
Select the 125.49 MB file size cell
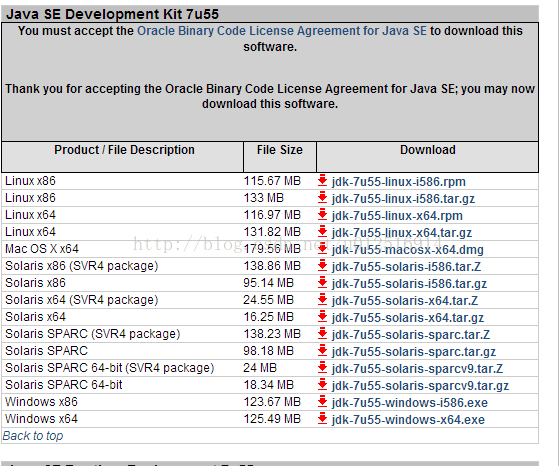(272, 419)
